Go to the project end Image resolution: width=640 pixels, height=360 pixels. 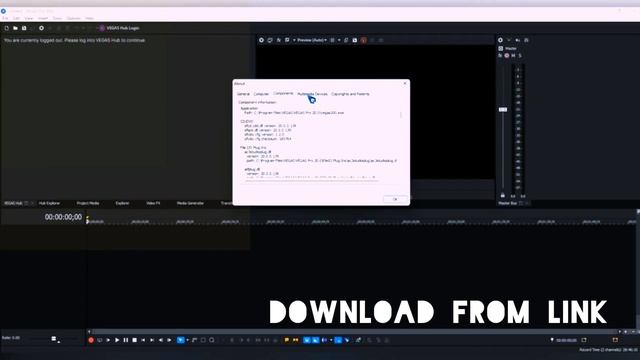152,340
